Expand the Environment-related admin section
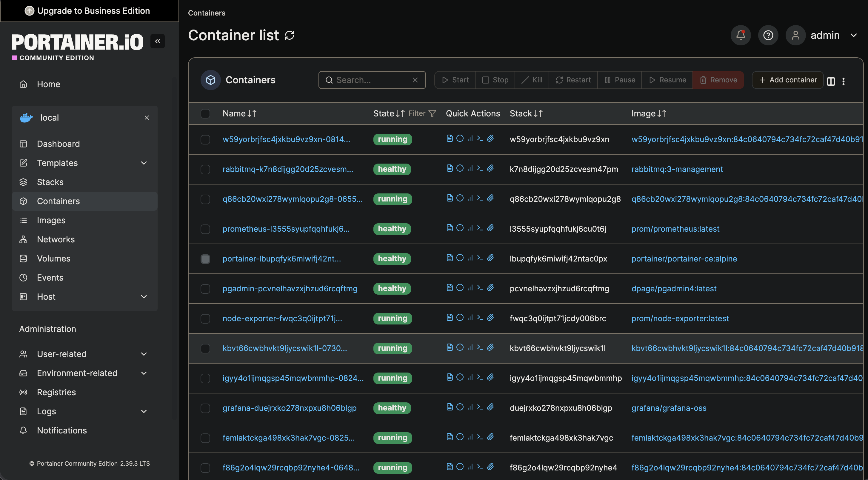Image resolution: width=868 pixels, height=480 pixels. coord(144,373)
